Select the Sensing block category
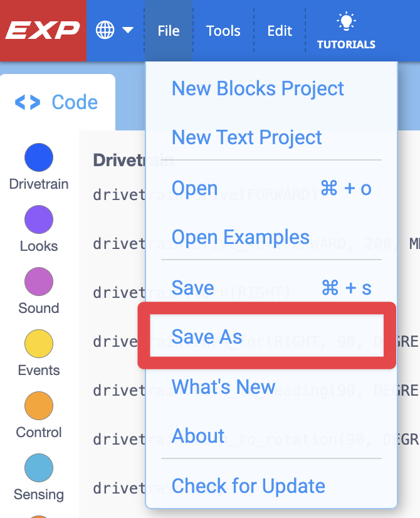The width and height of the screenshot is (420, 518). [x=38, y=468]
